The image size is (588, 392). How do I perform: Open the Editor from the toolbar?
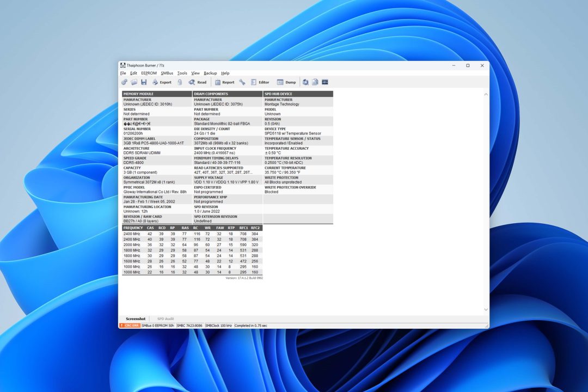click(260, 82)
